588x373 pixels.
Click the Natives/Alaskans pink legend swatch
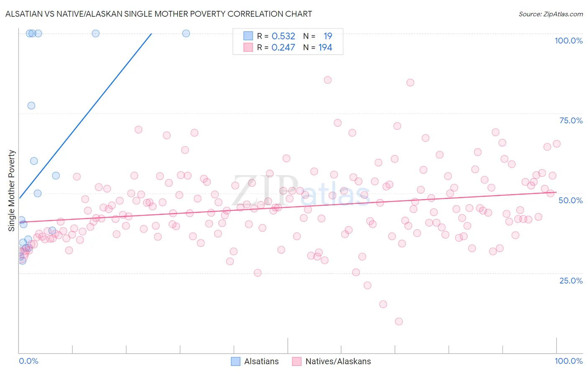(x=297, y=361)
